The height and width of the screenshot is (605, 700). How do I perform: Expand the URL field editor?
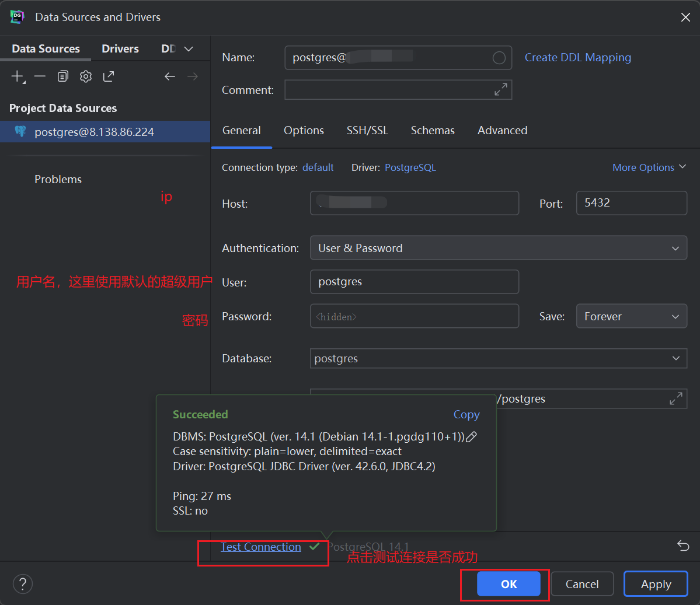[675, 398]
